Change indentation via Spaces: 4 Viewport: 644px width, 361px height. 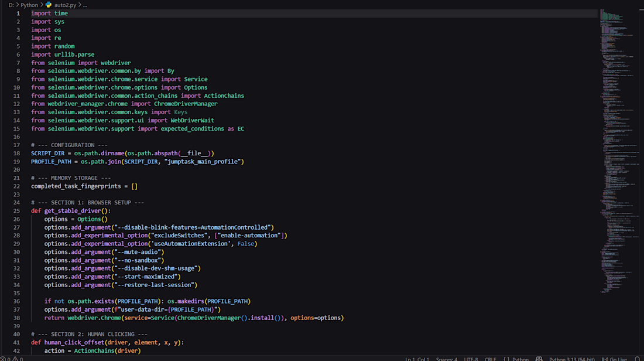(x=447, y=359)
